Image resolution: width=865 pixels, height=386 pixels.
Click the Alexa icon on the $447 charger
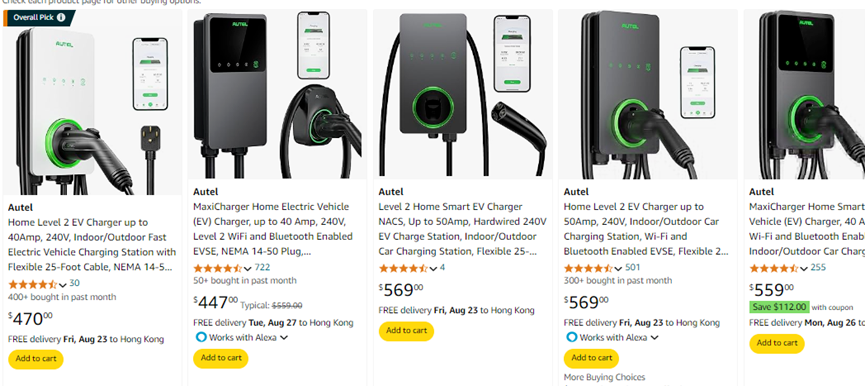coord(201,337)
